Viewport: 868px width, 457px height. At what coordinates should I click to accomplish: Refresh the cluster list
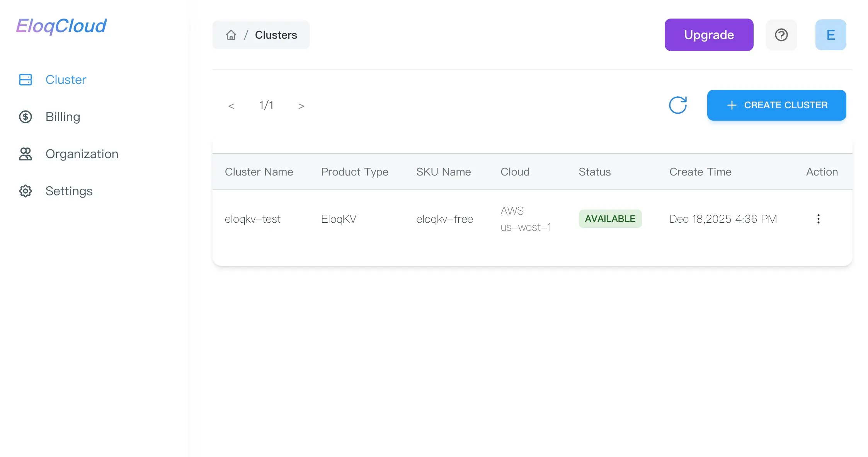pyautogui.click(x=678, y=105)
